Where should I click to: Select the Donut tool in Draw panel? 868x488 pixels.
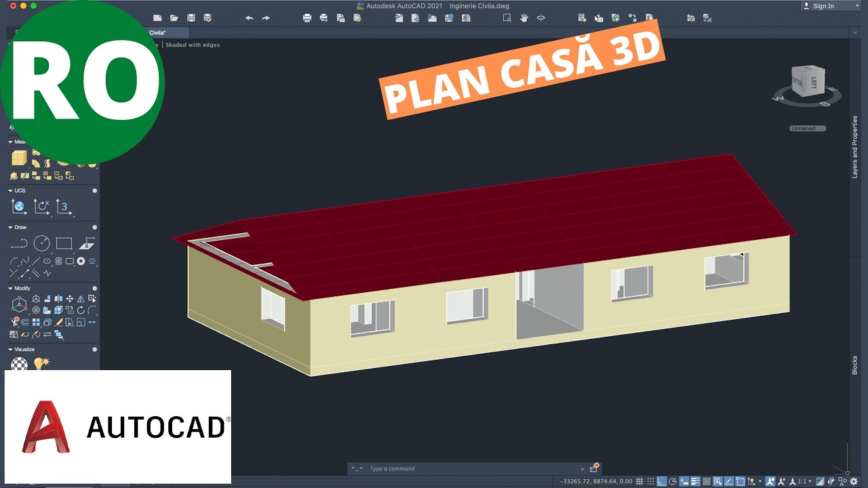(x=81, y=262)
